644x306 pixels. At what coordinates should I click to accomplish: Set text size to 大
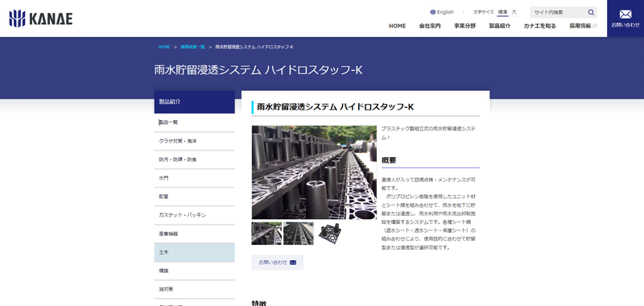point(514,12)
